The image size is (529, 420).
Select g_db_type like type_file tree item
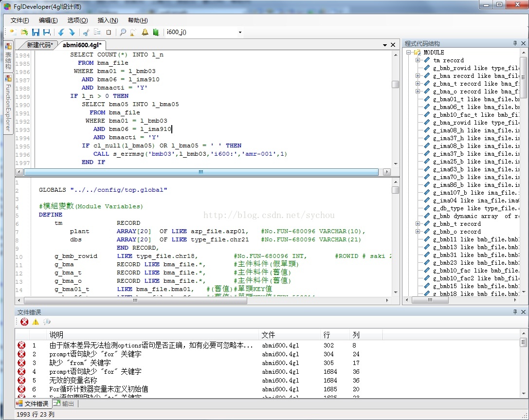click(475, 208)
